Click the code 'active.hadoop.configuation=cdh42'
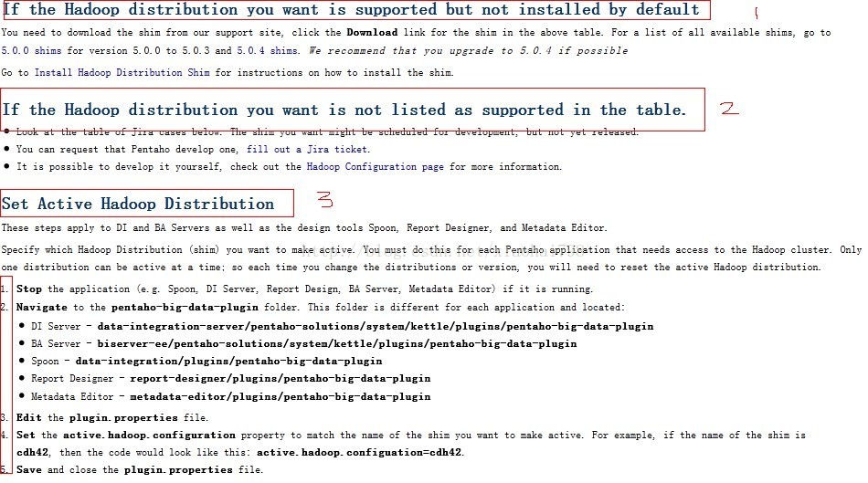The image size is (868, 483). click(x=359, y=453)
